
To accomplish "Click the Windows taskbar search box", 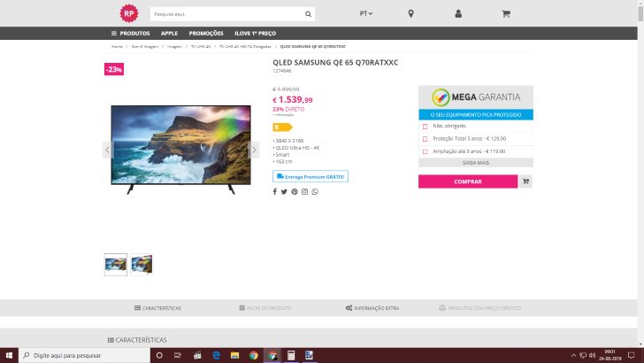I will coord(84,355).
